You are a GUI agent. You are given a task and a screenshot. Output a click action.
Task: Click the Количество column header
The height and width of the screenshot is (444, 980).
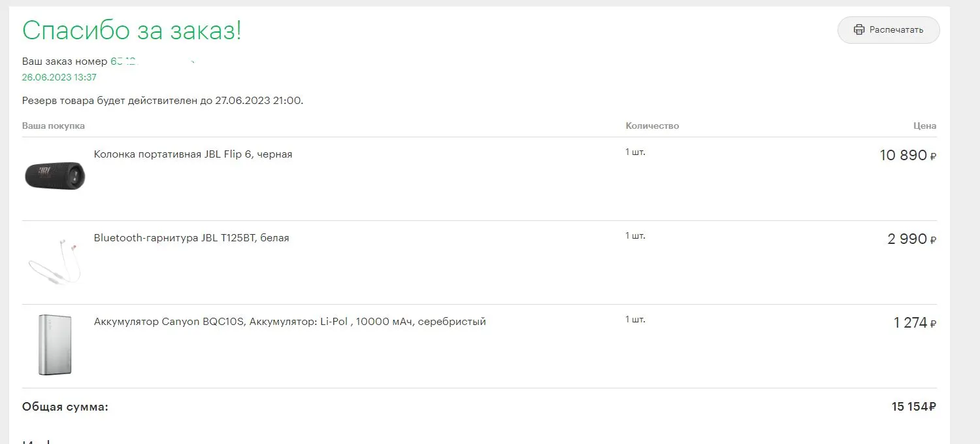pos(652,126)
